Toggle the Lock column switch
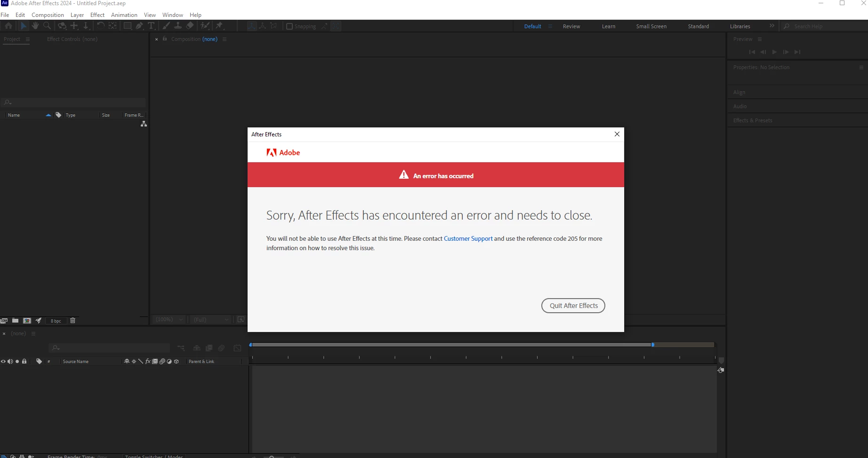Image resolution: width=868 pixels, height=458 pixels. 24,361
